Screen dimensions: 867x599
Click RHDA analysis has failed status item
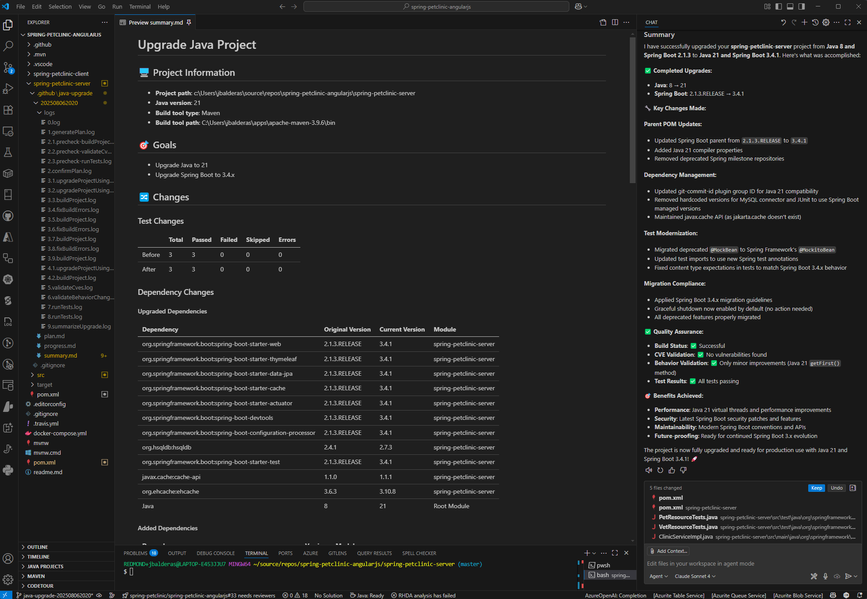click(423, 595)
